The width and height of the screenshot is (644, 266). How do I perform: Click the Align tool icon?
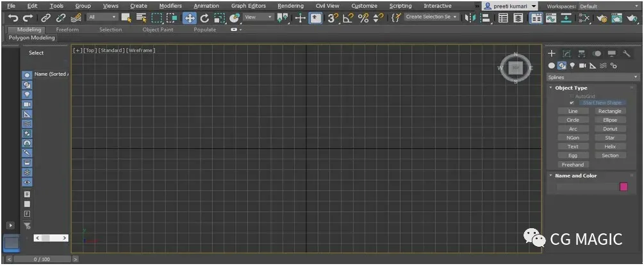click(486, 18)
